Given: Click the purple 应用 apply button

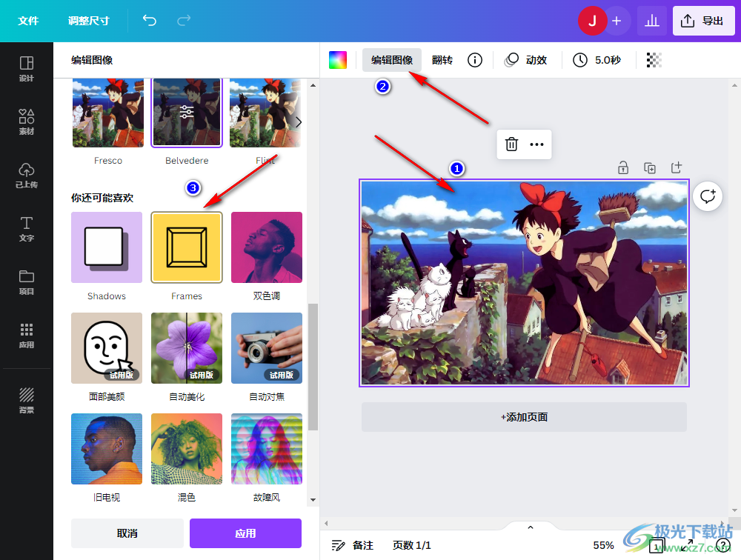Looking at the screenshot, I should [246, 533].
